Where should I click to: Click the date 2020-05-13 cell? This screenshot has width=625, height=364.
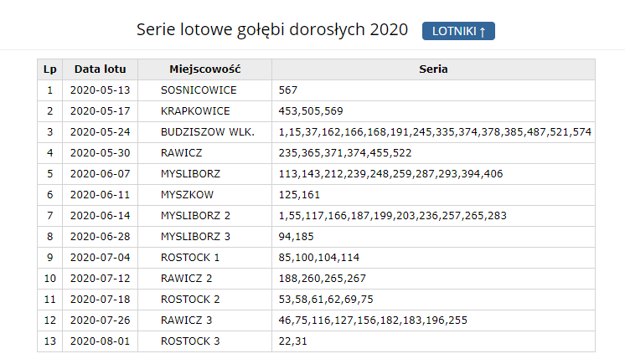point(100,90)
